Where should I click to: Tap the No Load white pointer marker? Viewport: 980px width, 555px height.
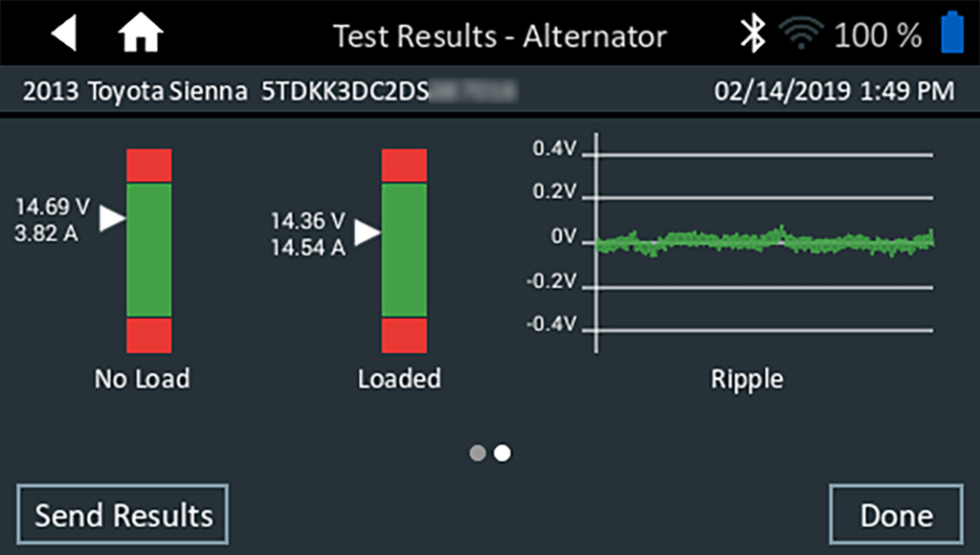coord(113,219)
